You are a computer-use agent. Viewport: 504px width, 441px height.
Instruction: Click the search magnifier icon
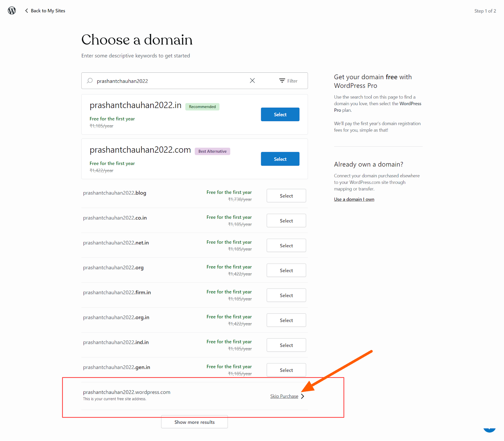click(x=90, y=81)
